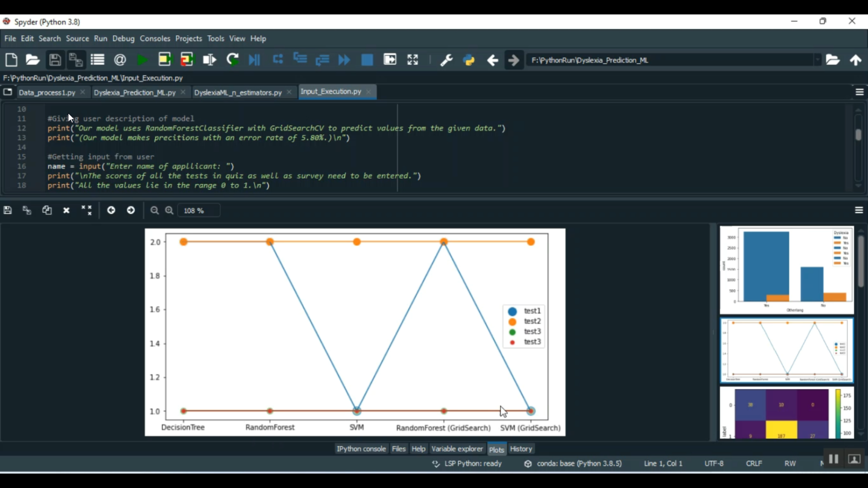Copy the plot to clipboard

click(x=47, y=210)
